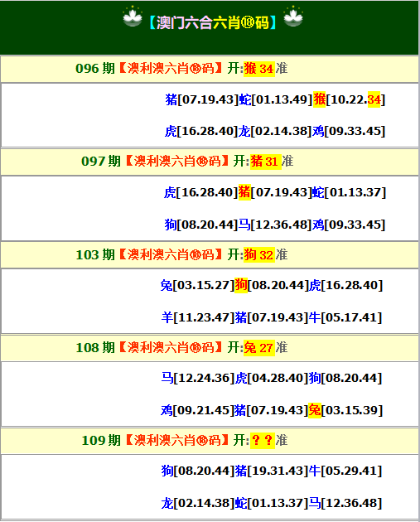Image resolution: width=420 pixels, height=522 pixels.
Task: Click 牛[05.29.41] in the 109 block
Action: pyautogui.click(x=345, y=471)
